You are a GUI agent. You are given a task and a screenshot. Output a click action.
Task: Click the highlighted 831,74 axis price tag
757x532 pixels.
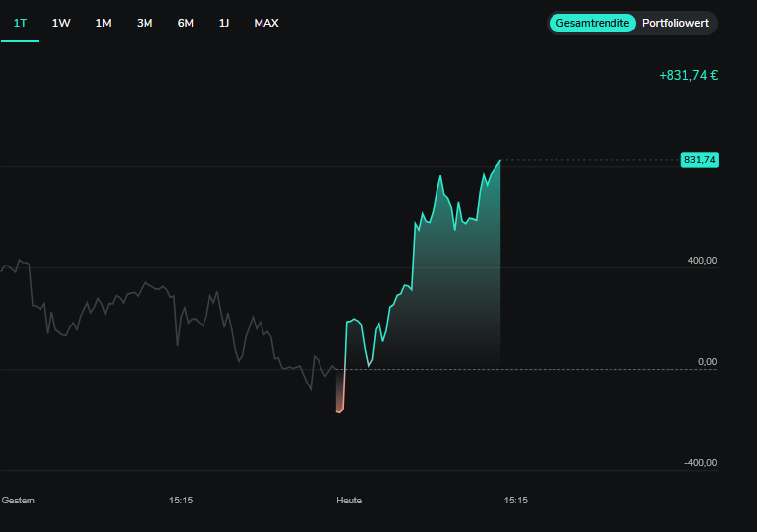point(700,160)
